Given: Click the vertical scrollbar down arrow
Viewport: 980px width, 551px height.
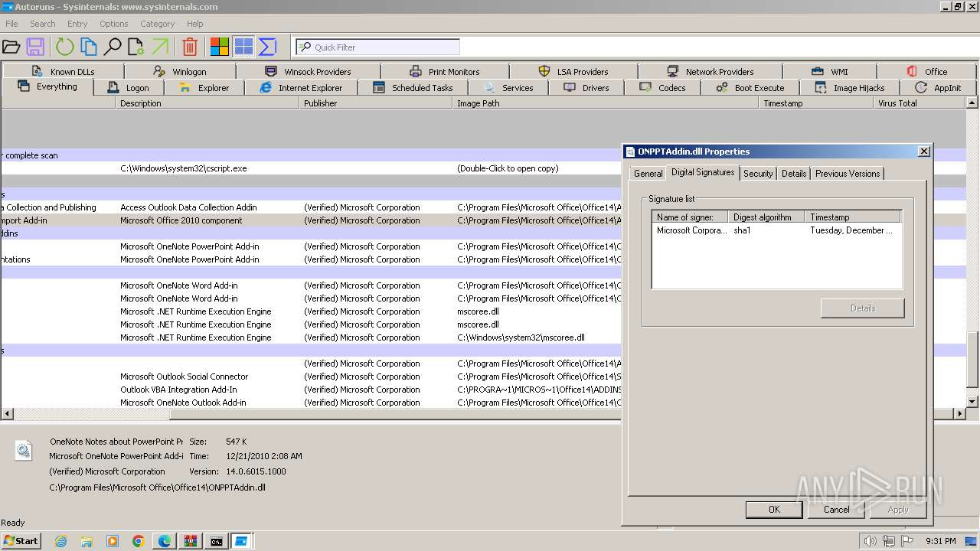Looking at the screenshot, I should (x=972, y=401).
